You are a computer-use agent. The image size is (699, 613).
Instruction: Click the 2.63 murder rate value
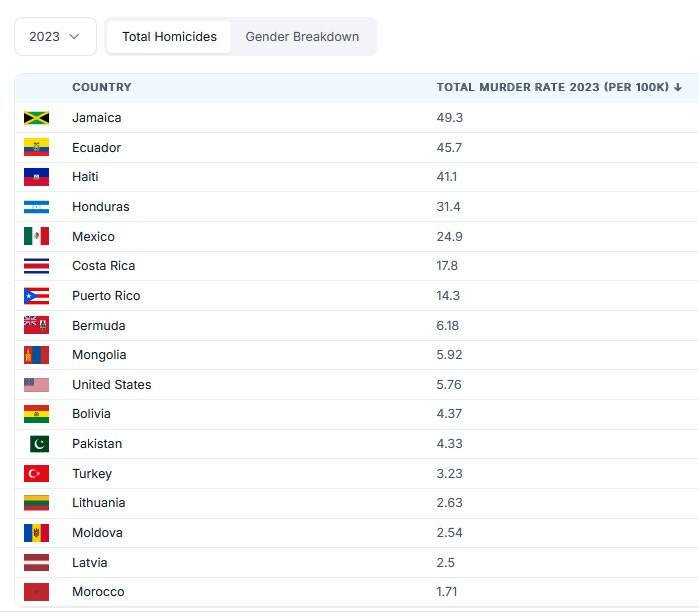pos(449,503)
